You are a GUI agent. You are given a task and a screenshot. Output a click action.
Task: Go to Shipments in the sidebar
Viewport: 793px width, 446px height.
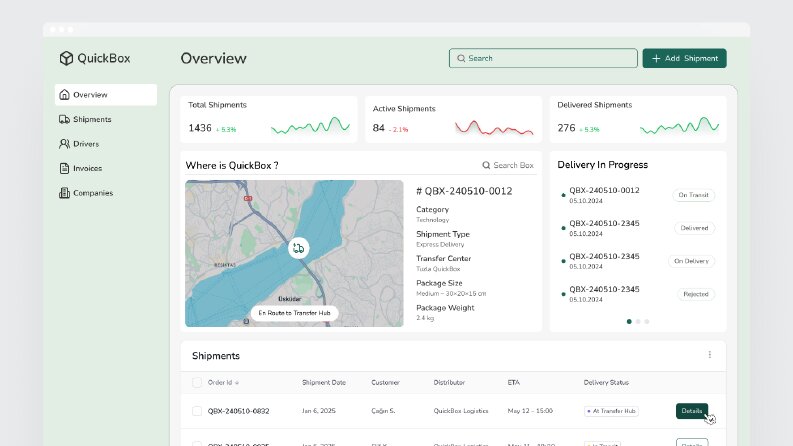pos(106,119)
